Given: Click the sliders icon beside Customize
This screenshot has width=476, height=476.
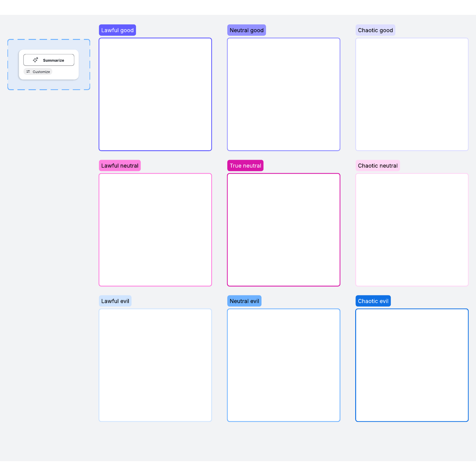Looking at the screenshot, I should pyautogui.click(x=28, y=72).
